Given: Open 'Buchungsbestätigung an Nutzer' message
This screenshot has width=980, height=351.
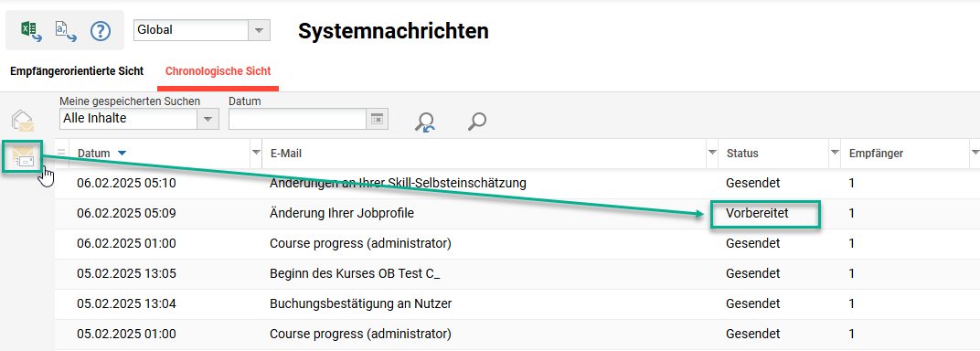Looking at the screenshot, I should point(360,304).
